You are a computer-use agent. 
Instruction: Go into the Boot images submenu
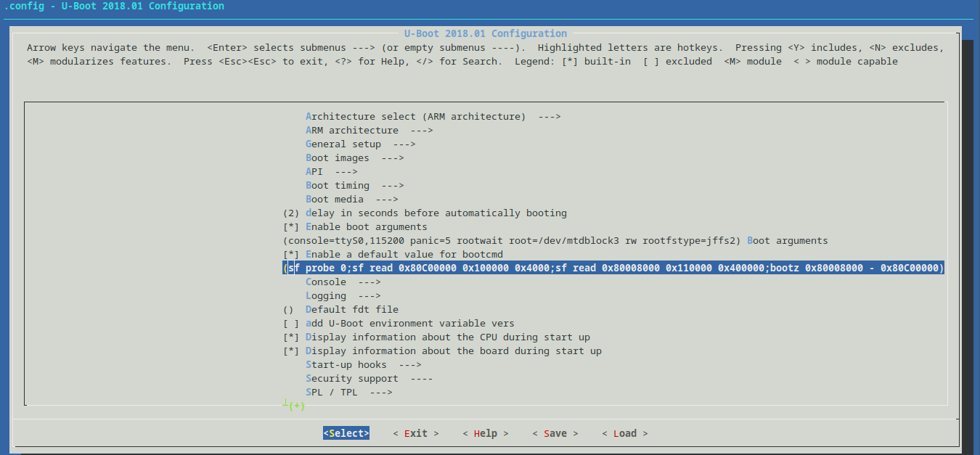355,158
